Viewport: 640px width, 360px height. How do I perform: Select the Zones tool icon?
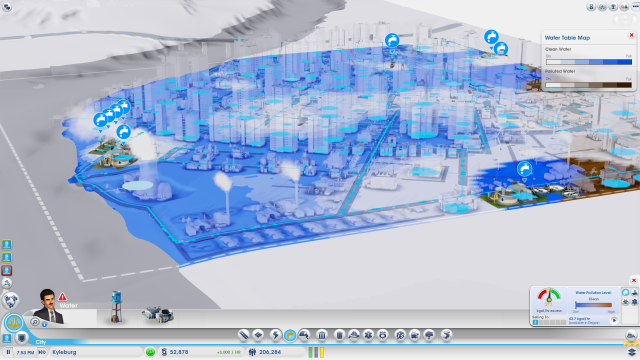coord(258,335)
